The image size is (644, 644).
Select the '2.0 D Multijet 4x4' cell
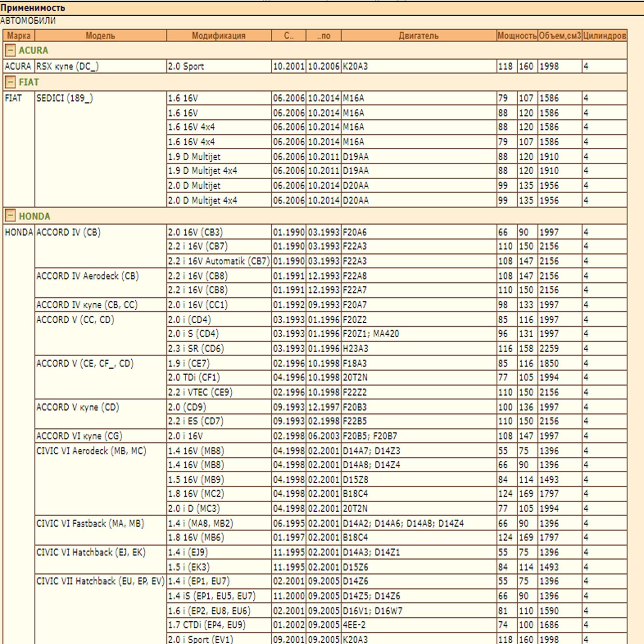click(x=219, y=200)
